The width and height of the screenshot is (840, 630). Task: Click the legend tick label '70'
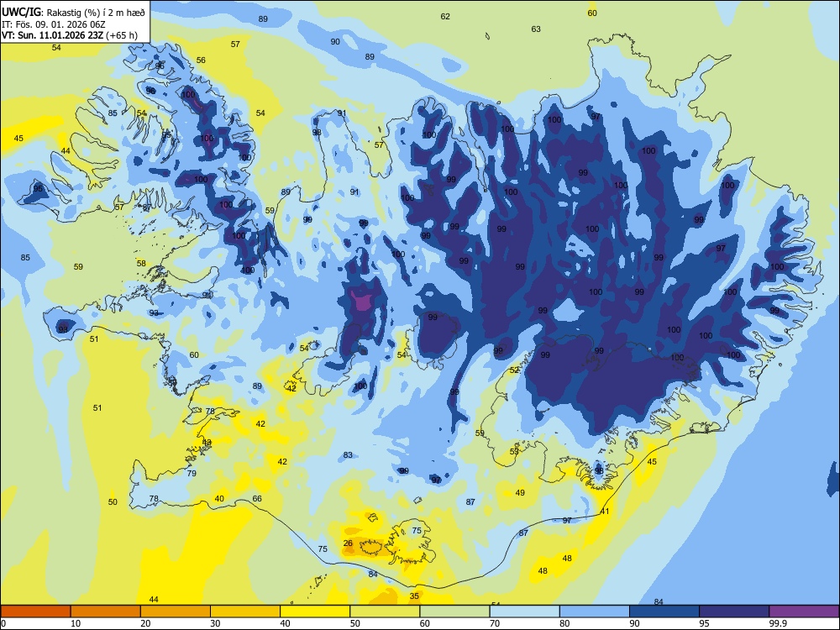(x=495, y=623)
